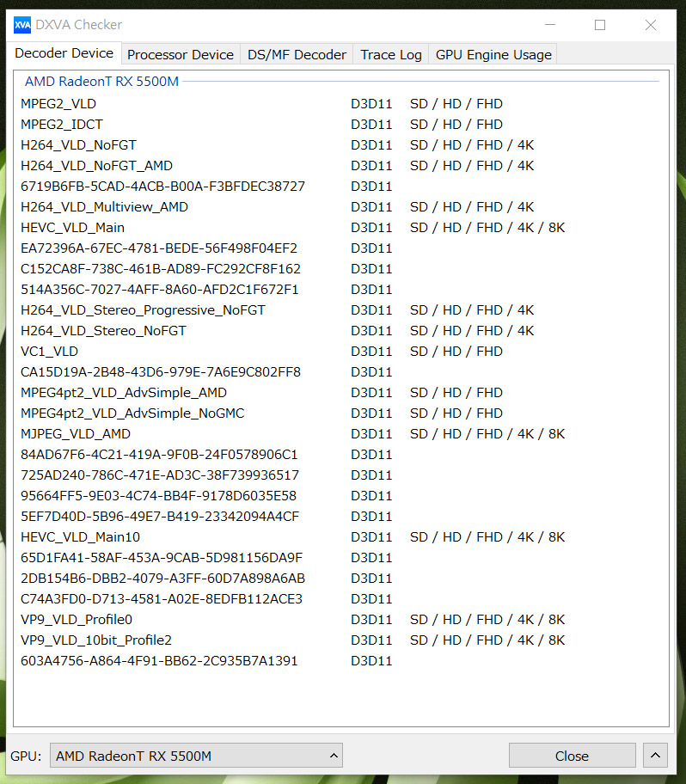The height and width of the screenshot is (784, 686).
Task: Select the Decoder Device tab
Action: [x=64, y=53]
